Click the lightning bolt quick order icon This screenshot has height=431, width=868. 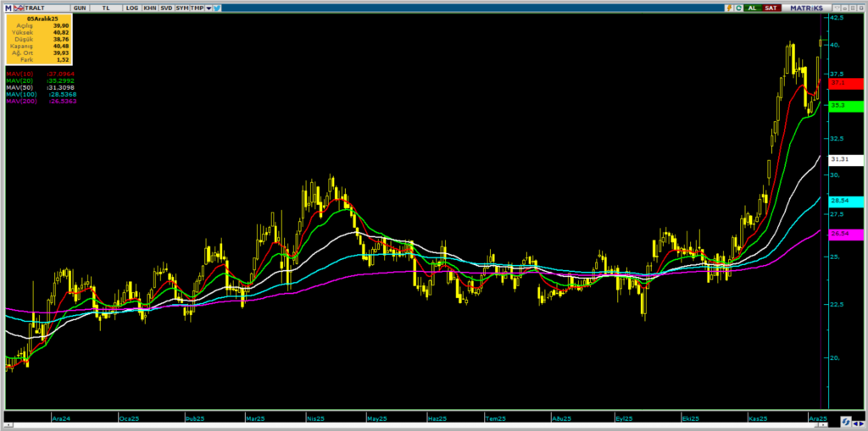point(728,7)
